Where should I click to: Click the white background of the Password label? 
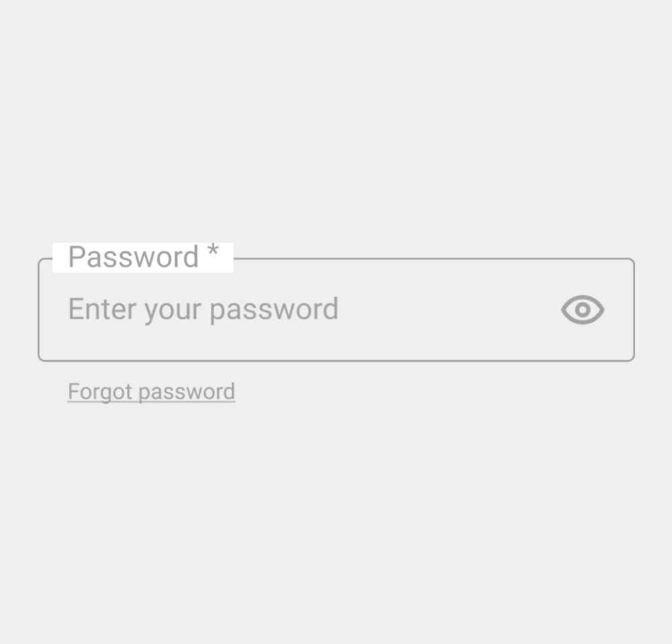coord(143,258)
